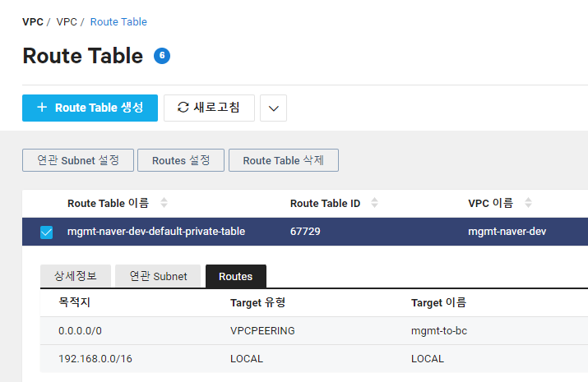Open the Routes tab
588x382 pixels.
pyautogui.click(x=235, y=276)
